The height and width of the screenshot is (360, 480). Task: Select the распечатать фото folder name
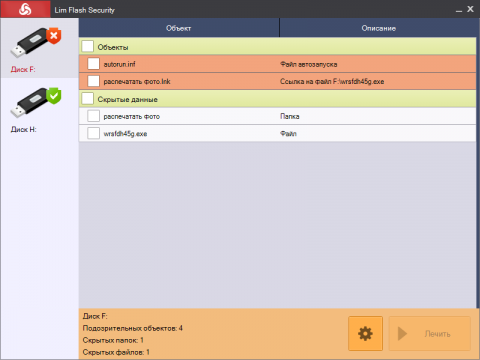pos(132,117)
